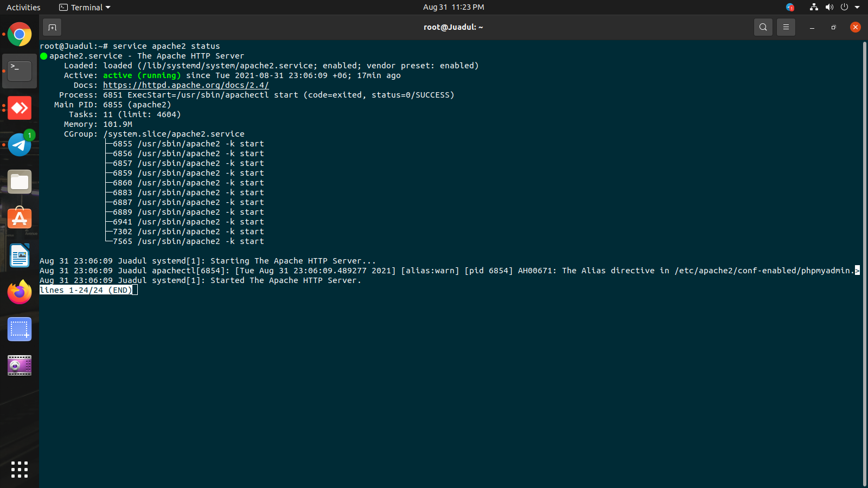868x488 pixels.
Task: Click the Telegram notification icon in top bar
Action: pyautogui.click(x=790, y=7)
